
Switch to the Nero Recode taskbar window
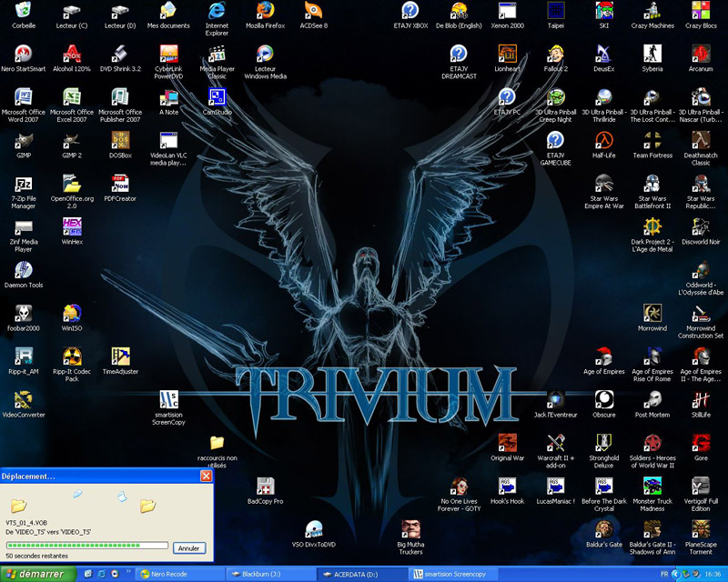click(181, 574)
